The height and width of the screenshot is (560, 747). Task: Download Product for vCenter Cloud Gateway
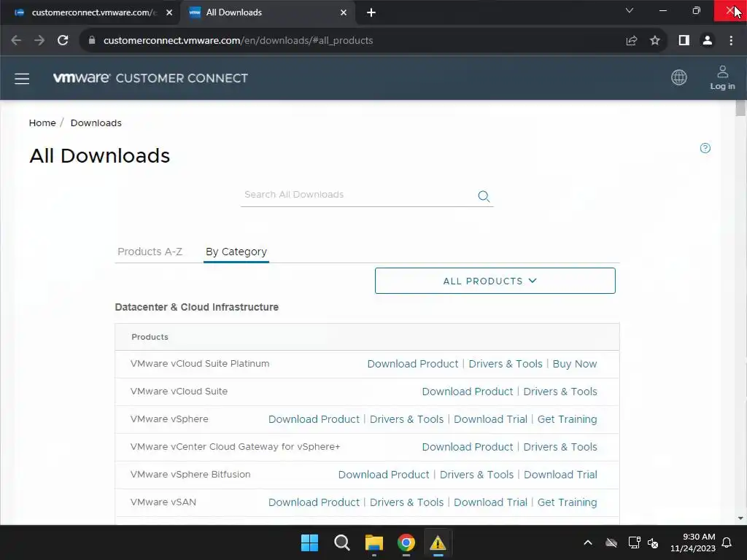click(x=468, y=447)
